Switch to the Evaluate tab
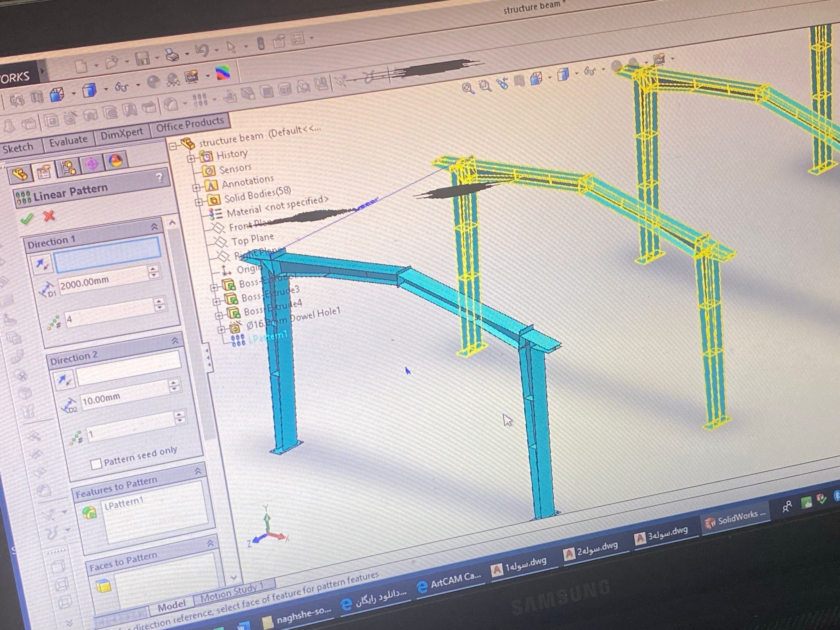 pos(68,141)
